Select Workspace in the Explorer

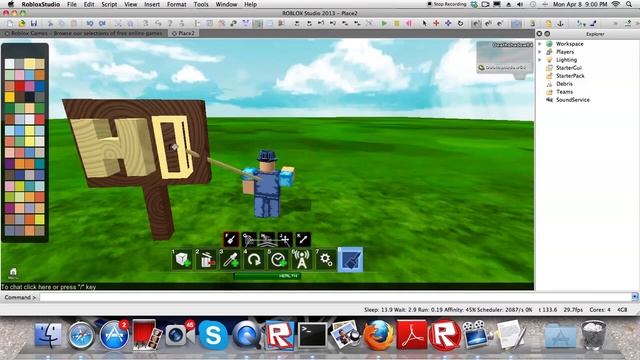pyautogui.click(x=569, y=44)
